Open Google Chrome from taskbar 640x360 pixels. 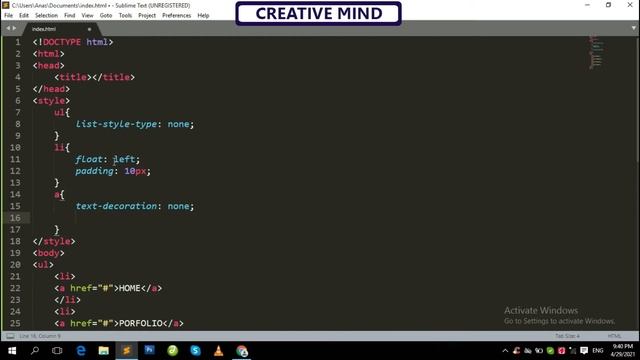pyautogui.click(x=242, y=351)
